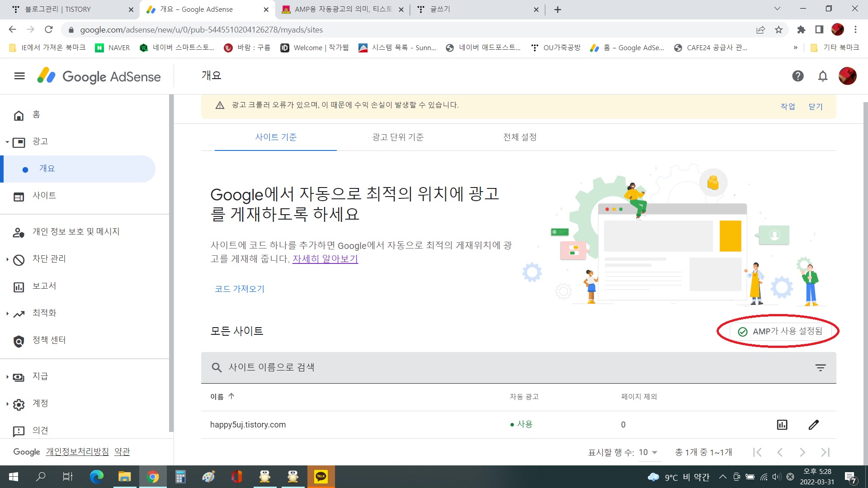Go to the first page of the table
The width and height of the screenshot is (868, 488).
(758, 452)
